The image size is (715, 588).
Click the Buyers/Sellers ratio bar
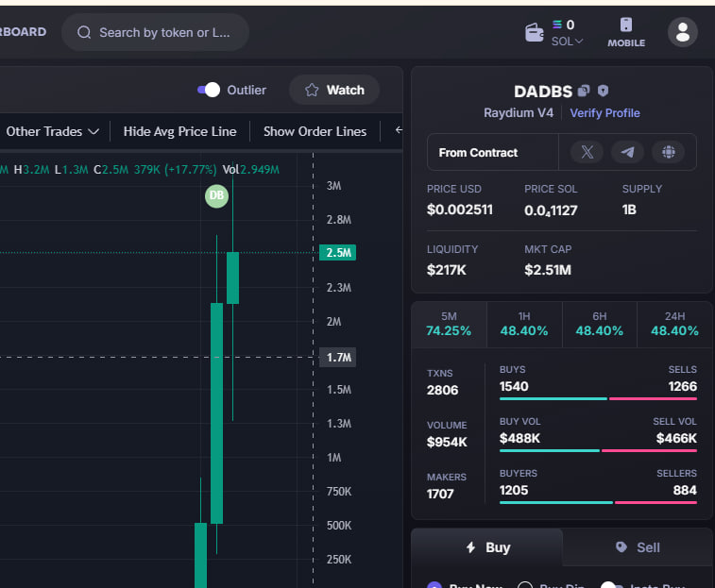coord(598,503)
